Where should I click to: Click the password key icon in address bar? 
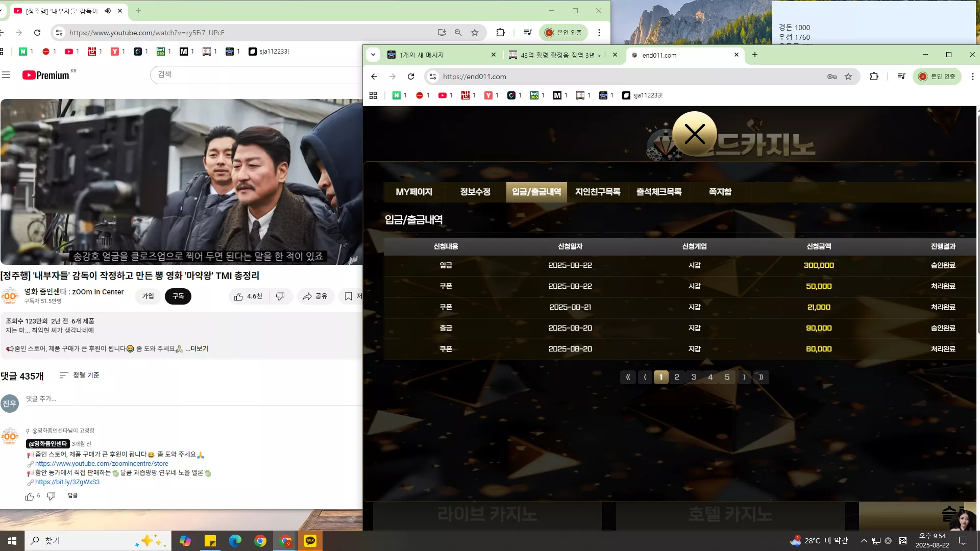(x=832, y=77)
